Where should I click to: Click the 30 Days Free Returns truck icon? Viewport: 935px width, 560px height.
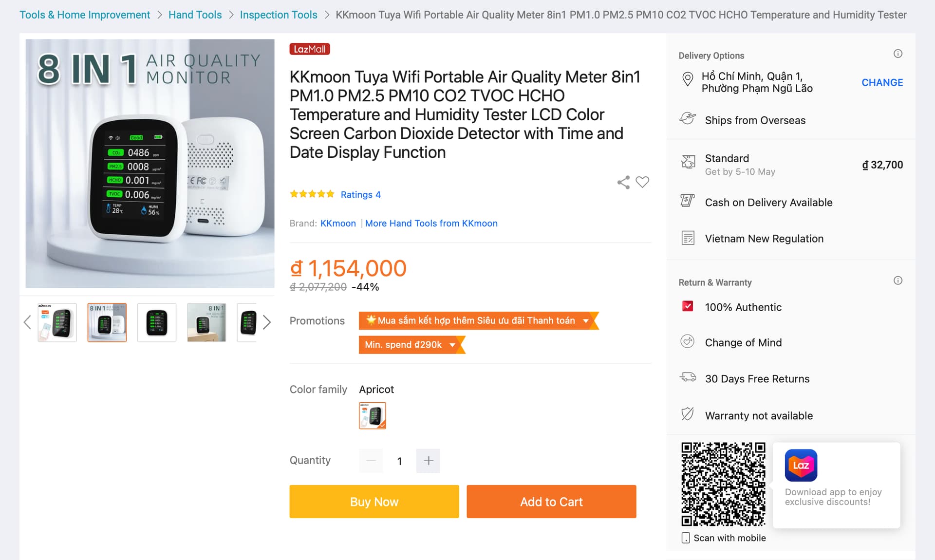(688, 377)
